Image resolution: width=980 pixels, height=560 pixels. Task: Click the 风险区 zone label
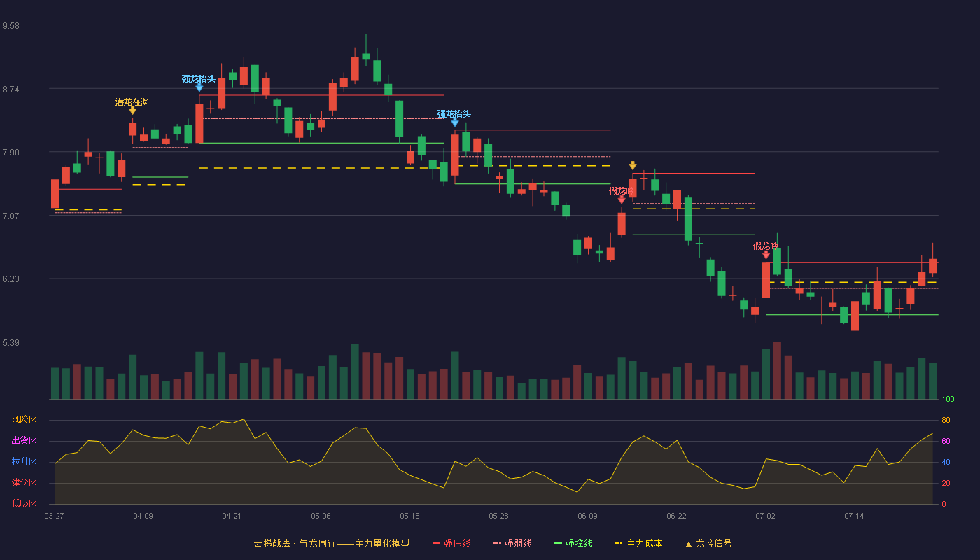click(24, 420)
